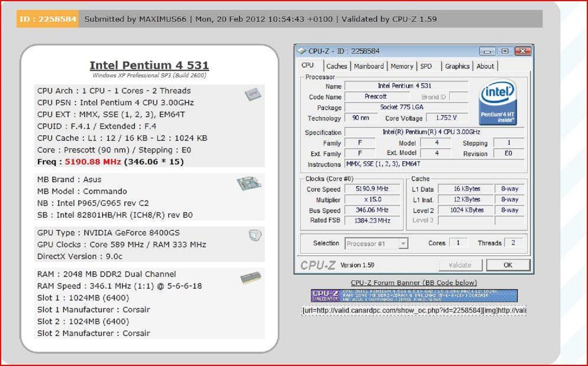Click the Cores value 1 in CPU-Z

tap(458, 243)
